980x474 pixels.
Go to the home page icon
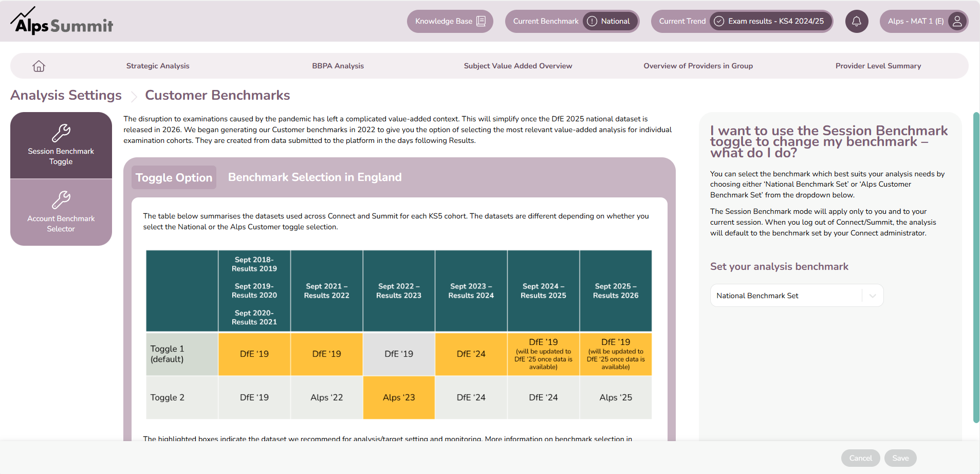click(39, 66)
